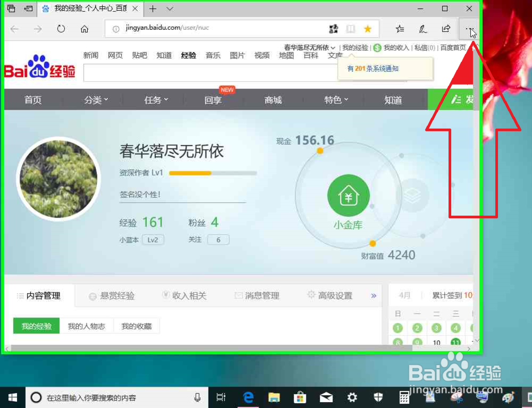The width and height of the screenshot is (532, 408).
Task: Open the 私信 private messages link
Action: point(425,47)
